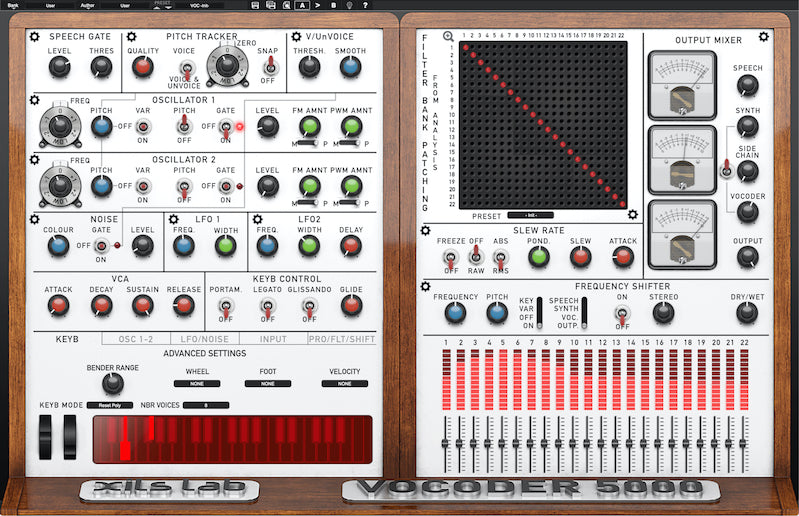
Task: Toggle the Legato switch in Keyb Control
Action: pos(267,307)
